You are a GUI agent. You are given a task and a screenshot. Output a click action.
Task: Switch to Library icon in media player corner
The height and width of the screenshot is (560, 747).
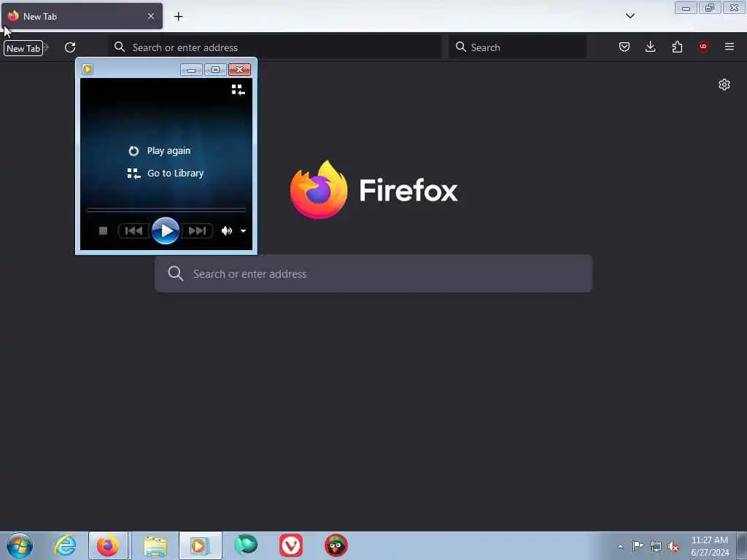coord(239,90)
